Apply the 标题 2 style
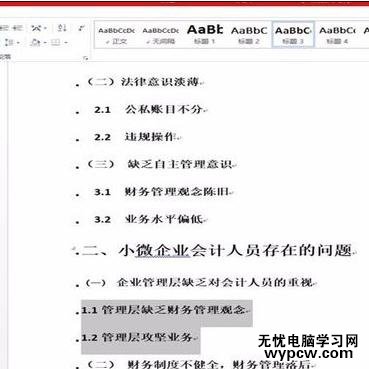 (249, 35)
